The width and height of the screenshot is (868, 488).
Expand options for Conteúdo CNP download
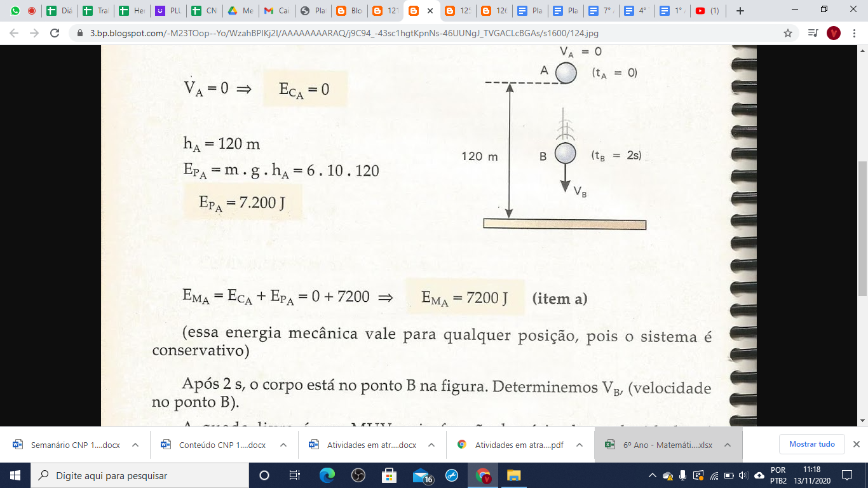(283, 445)
